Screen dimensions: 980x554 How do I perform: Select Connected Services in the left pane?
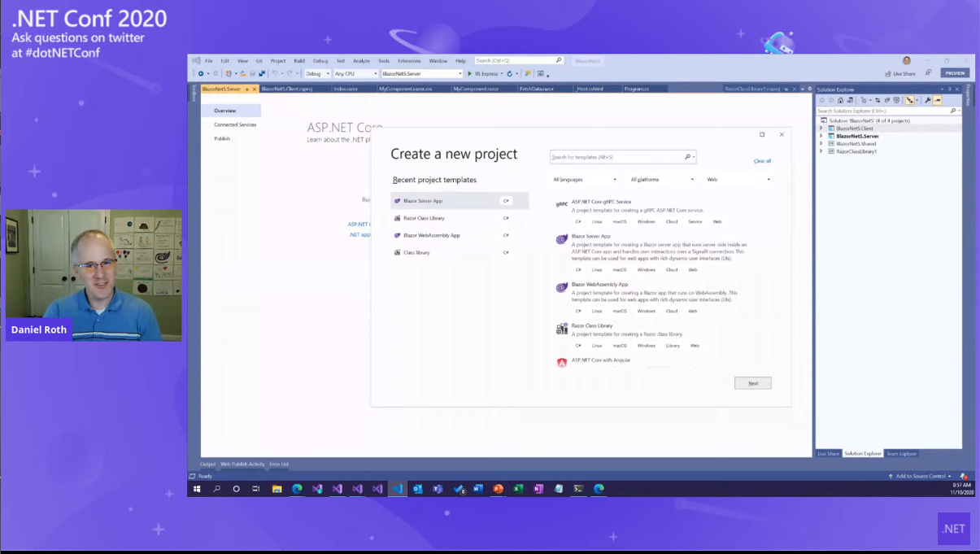[x=235, y=124]
